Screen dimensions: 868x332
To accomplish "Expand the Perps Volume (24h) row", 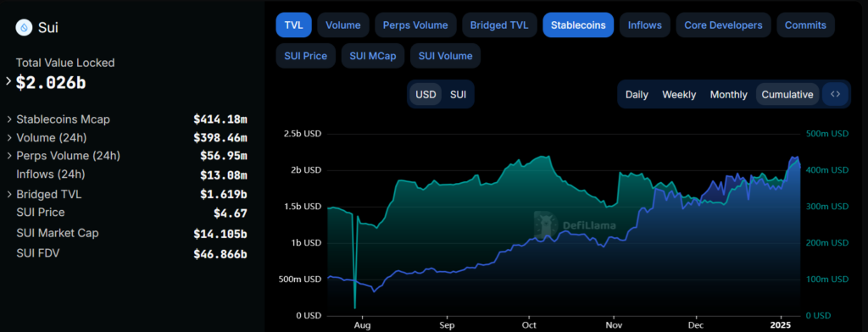I will (9, 156).
